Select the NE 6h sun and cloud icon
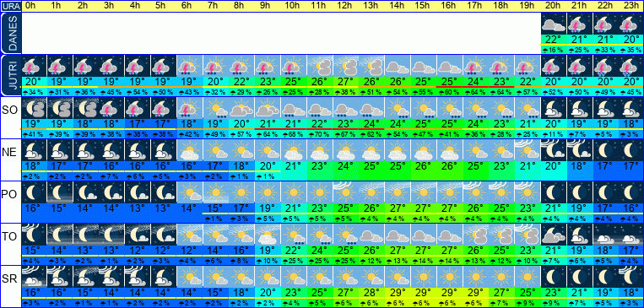Screen dimensions: 644x308 tap(190, 150)
